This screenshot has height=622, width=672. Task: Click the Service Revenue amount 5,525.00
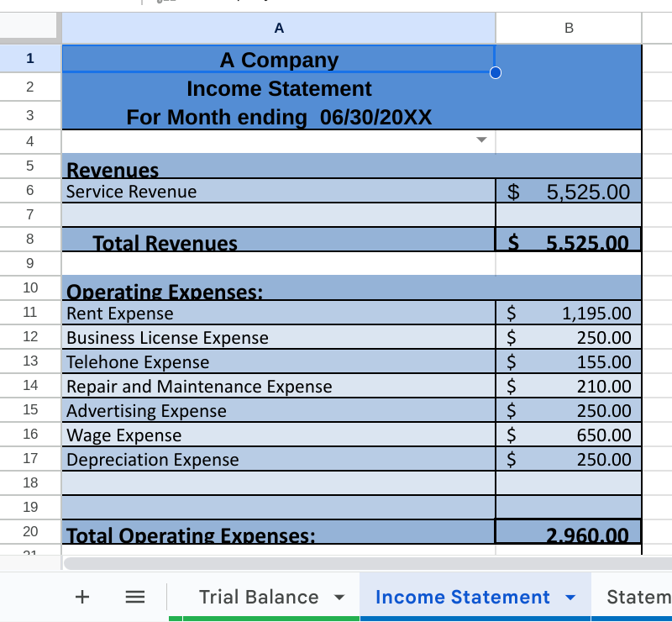pyautogui.click(x=569, y=191)
